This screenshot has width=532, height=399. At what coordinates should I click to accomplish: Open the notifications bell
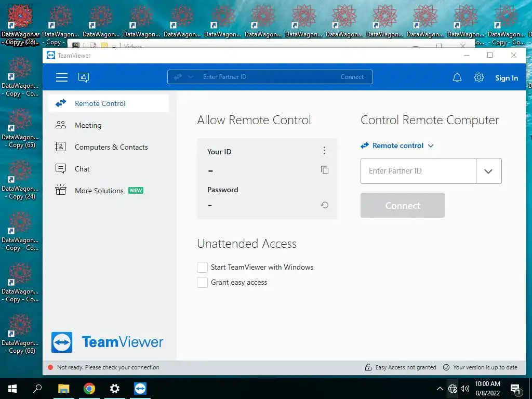point(457,78)
